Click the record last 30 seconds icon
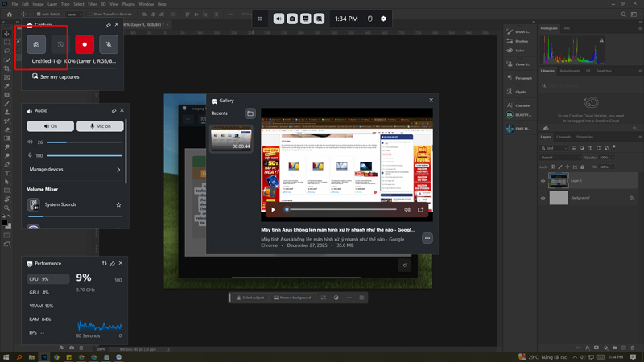The height and width of the screenshot is (362, 644). pos(60,45)
